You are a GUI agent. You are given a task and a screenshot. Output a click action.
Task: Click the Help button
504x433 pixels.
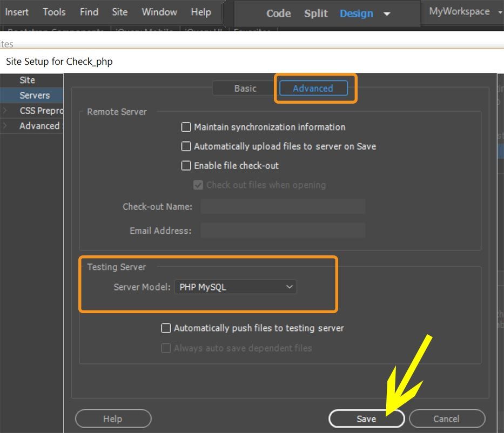pyautogui.click(x=113, y=418)
